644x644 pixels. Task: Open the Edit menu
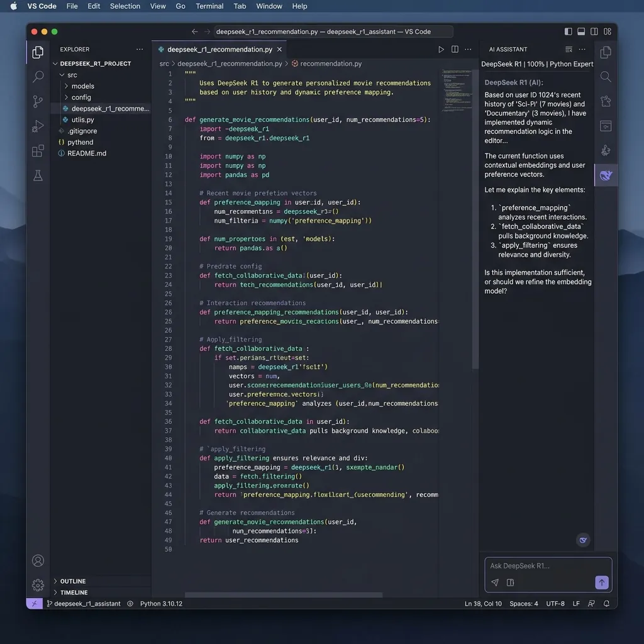(x=94, y=6)
